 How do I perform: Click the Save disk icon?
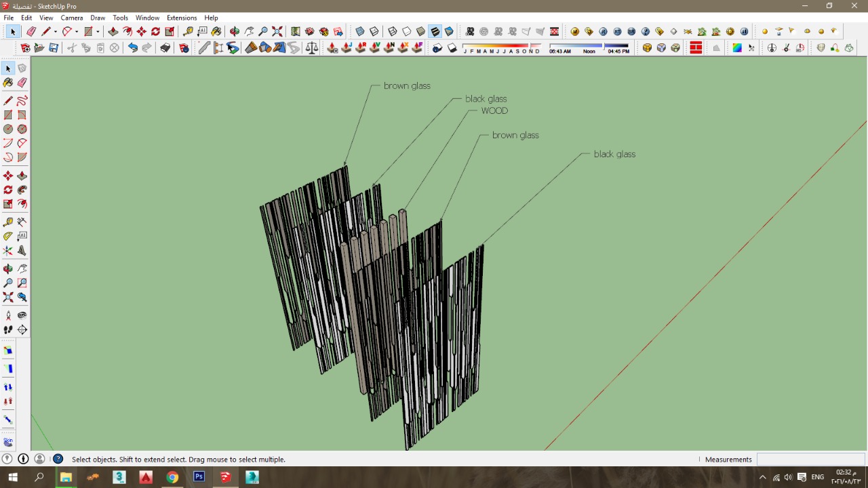pyautogui.click(x=54, y=48)
